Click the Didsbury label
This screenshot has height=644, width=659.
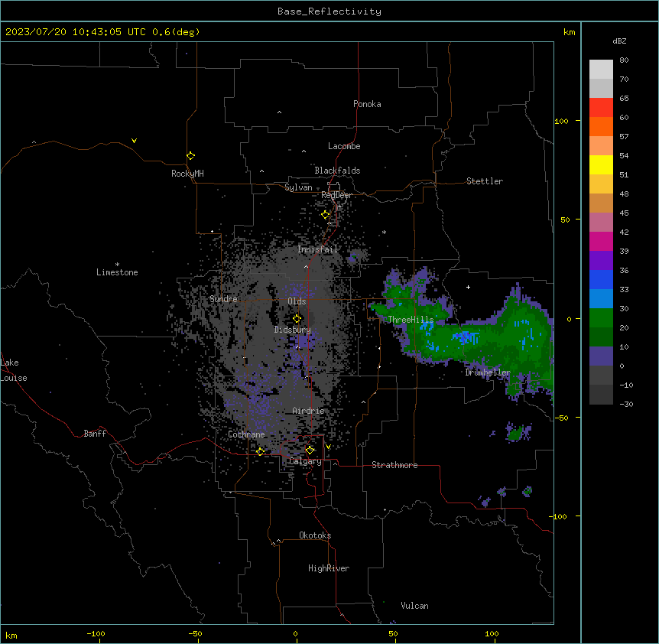click(293, 330)
